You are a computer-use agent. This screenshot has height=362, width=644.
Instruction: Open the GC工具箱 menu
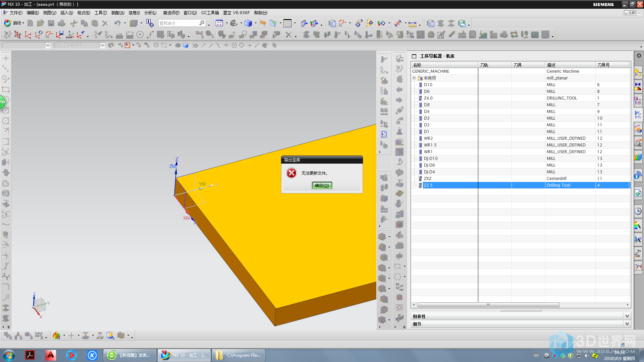coord(210,13)
